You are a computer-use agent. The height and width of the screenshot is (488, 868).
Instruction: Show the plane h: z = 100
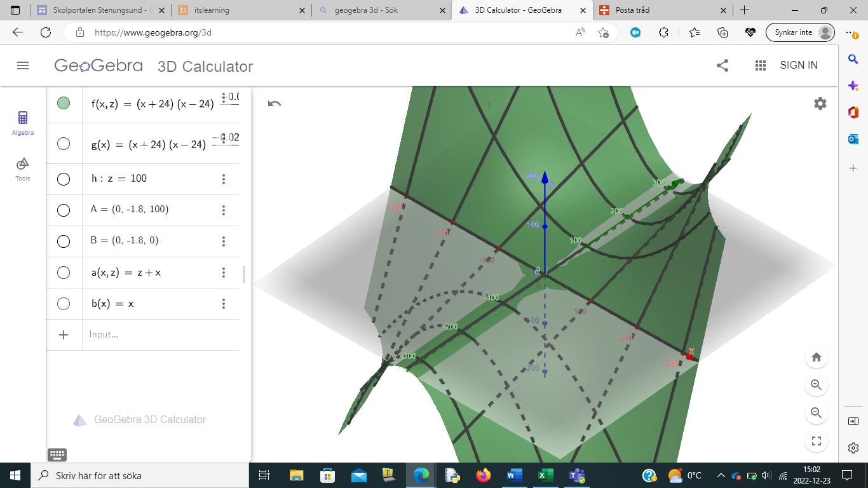[x=64, y=179]
